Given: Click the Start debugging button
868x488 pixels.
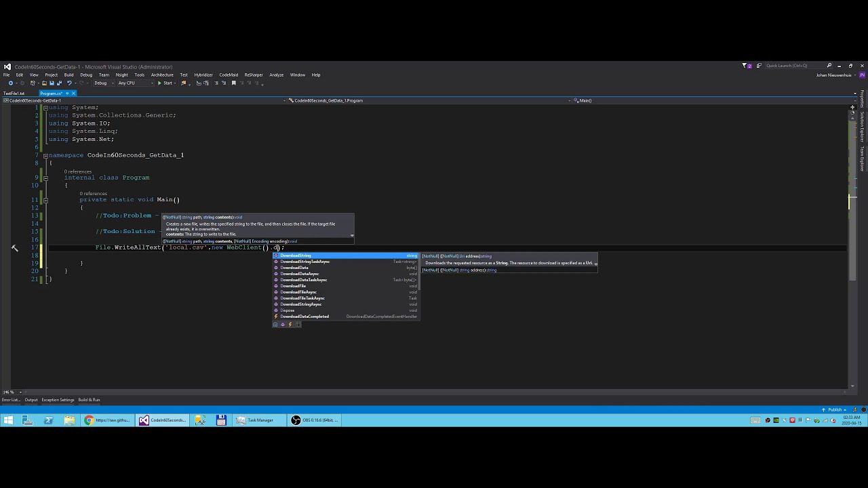Looking at the screenshot, I should [165, 83].
